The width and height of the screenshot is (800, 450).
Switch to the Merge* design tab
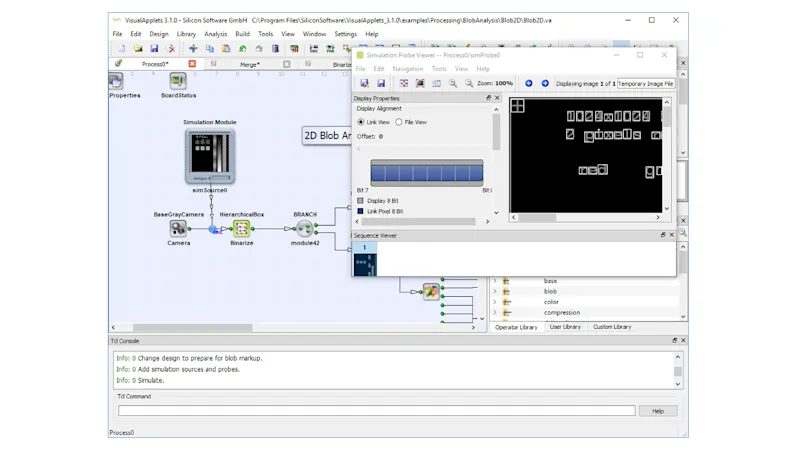click(249, 64)
